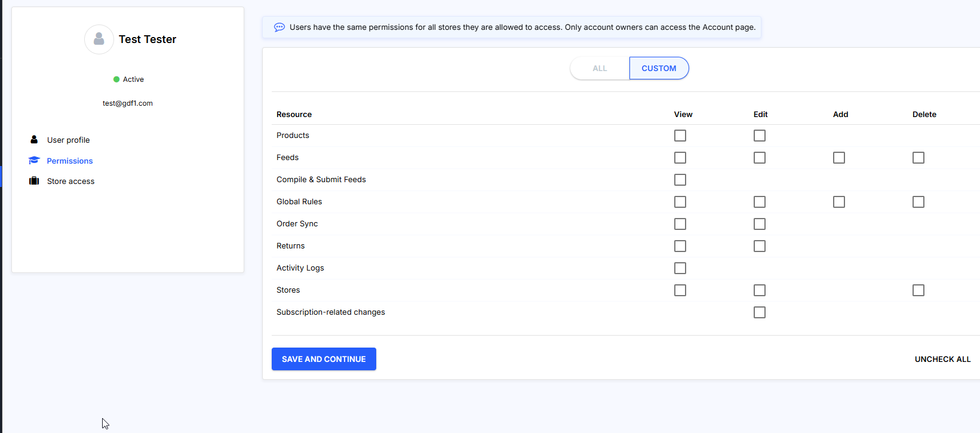This screenshot has height=433, width=980.
Task: Check View permission for Activity Logs
Action: (680, 268)
